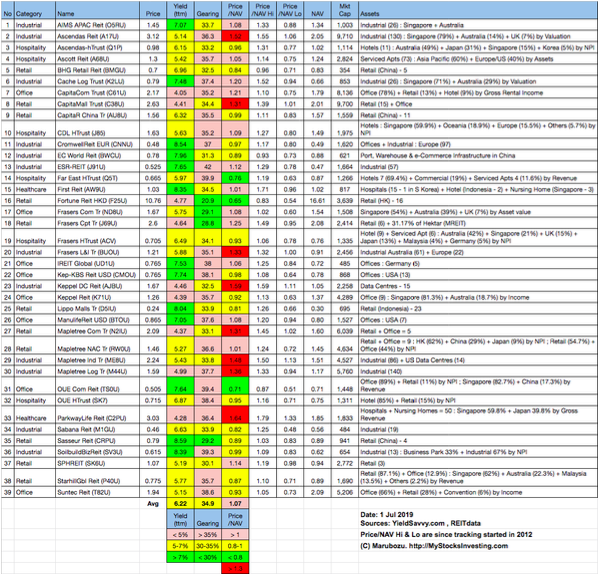Click the 'StarhillGbl Reit (P40U)' cell
This screenshot has width=601, height=574.
click(98, 478)
